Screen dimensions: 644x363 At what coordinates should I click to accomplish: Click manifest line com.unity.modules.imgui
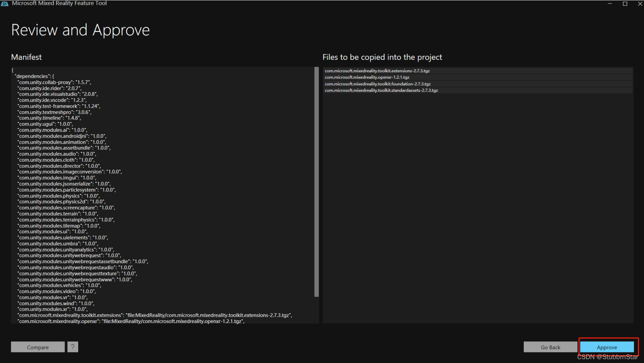pos(57,178)
